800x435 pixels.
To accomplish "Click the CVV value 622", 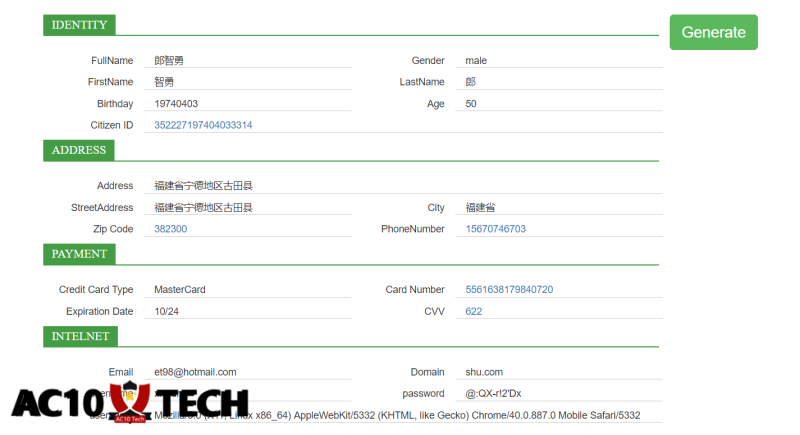I will (473, 311).
